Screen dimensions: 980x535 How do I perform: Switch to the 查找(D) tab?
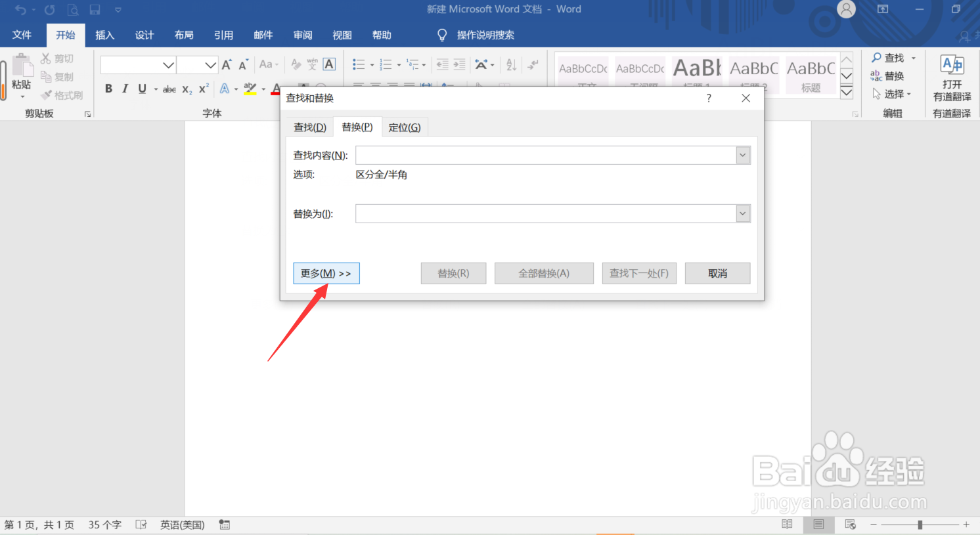point(309,127)
